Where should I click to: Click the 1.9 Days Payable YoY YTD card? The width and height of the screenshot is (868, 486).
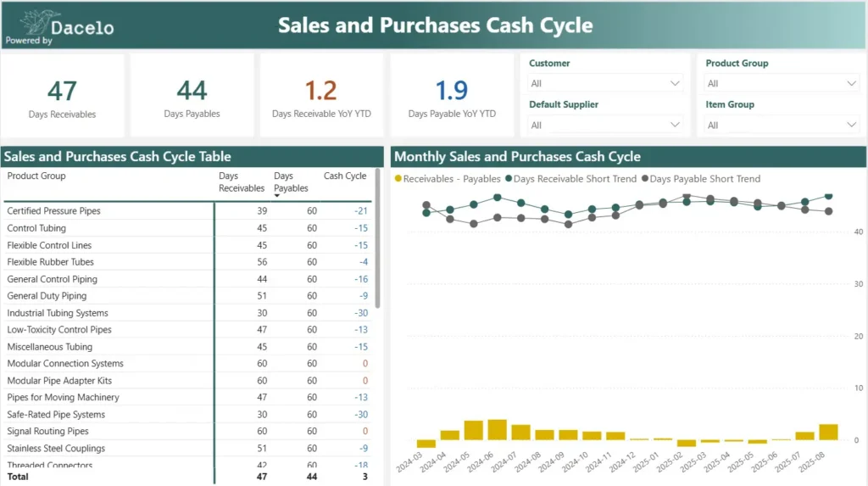coord(452,96)
